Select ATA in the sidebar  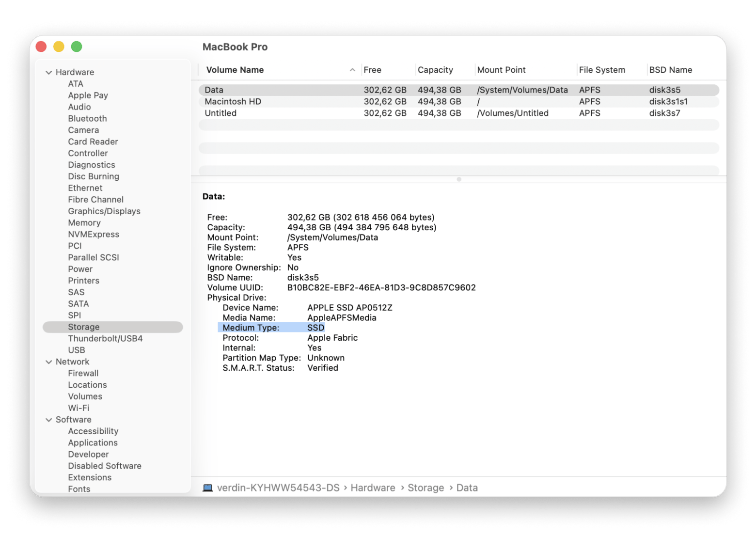(76, 84)
